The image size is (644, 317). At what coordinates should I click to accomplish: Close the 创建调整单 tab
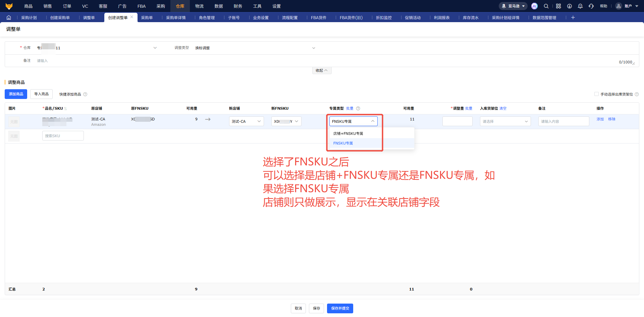click(132, 17)
